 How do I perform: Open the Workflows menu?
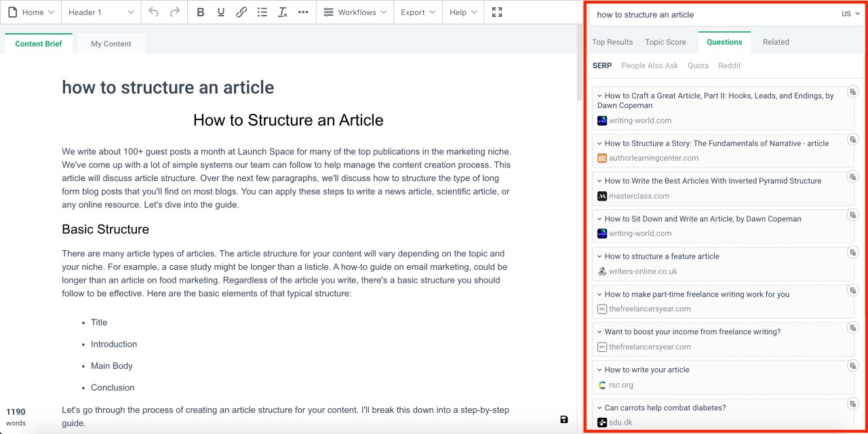(355, 12)
